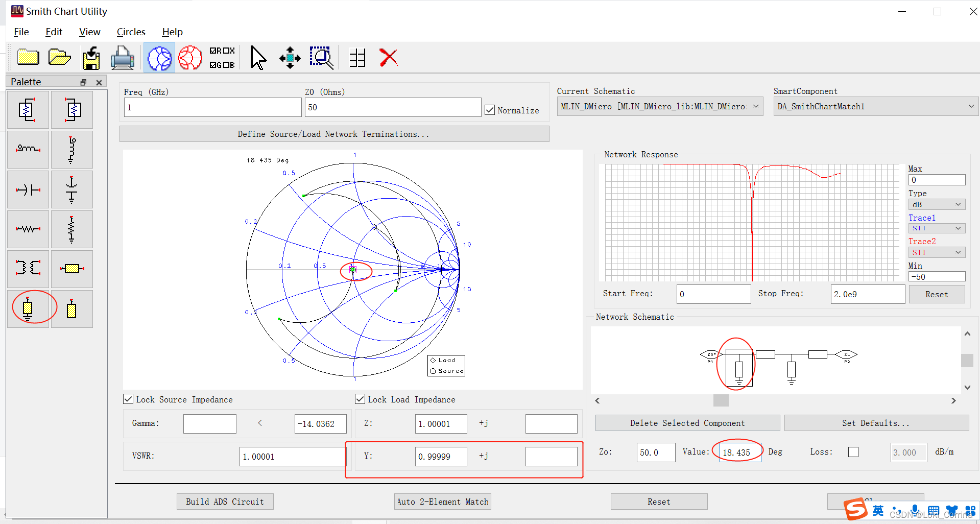
Task: Click the Max value input field
Action: (x=937, y=180)
